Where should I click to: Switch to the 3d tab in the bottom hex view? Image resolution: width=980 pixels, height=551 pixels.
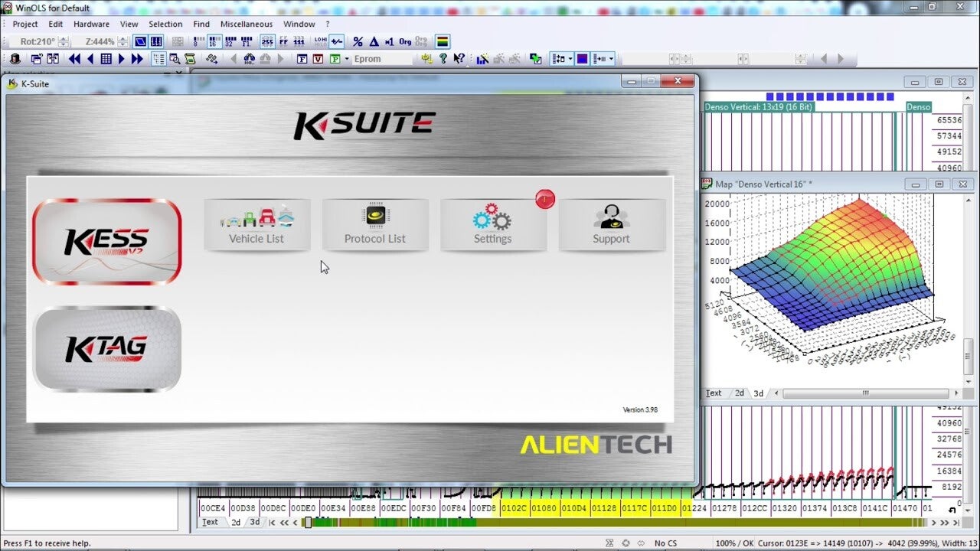tap(255, 523)
